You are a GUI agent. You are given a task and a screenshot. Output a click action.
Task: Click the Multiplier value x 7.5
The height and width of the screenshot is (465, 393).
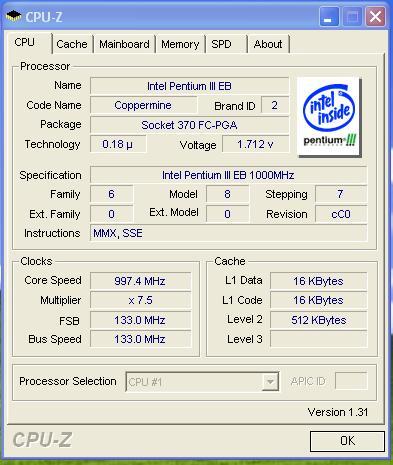(x=140, y=300)
